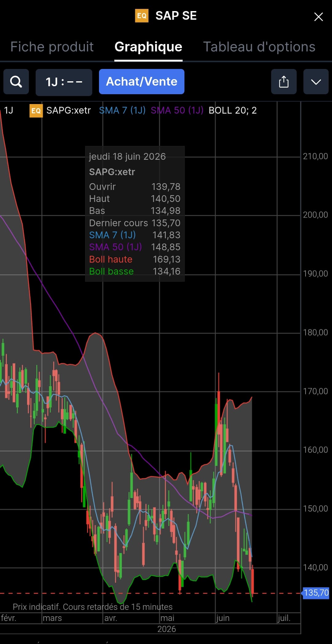Tap the EQ badge beside SAP SE title

pyautogui.click(x=142, y=16)
